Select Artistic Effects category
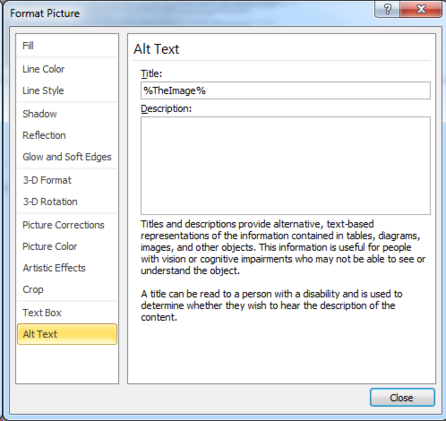 coord(67,268)
